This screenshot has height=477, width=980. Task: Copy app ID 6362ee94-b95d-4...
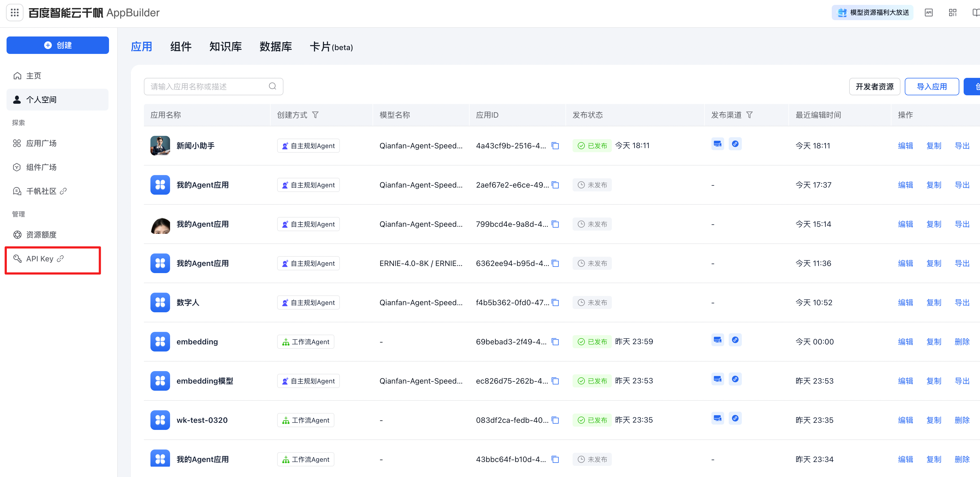coord(555,263)
